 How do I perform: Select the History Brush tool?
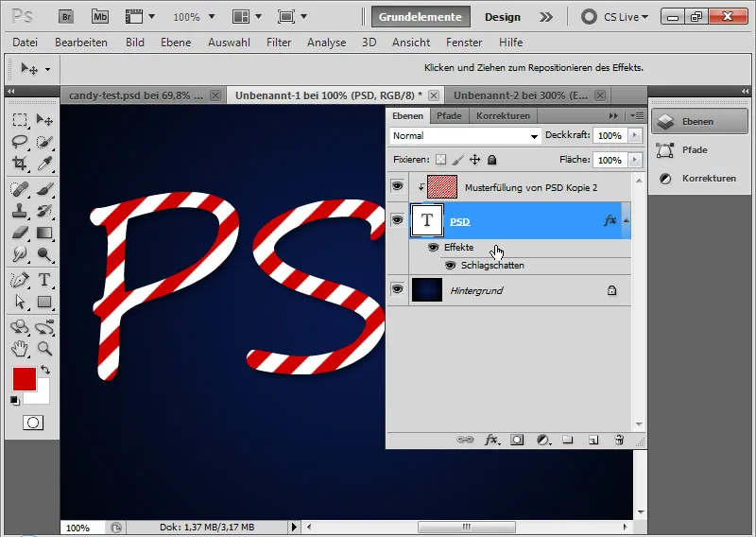coord(44,211)
